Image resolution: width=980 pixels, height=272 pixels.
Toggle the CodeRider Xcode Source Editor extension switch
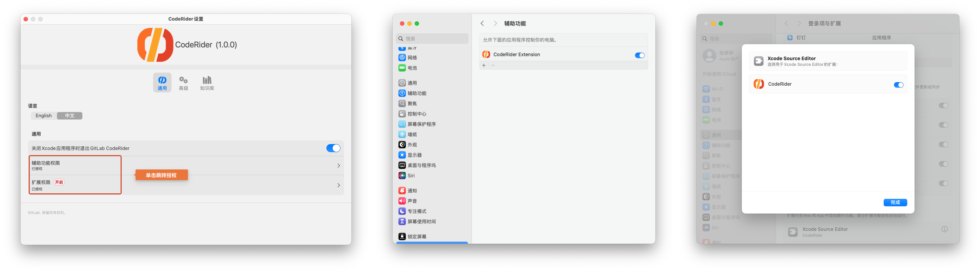coord(898,85)
